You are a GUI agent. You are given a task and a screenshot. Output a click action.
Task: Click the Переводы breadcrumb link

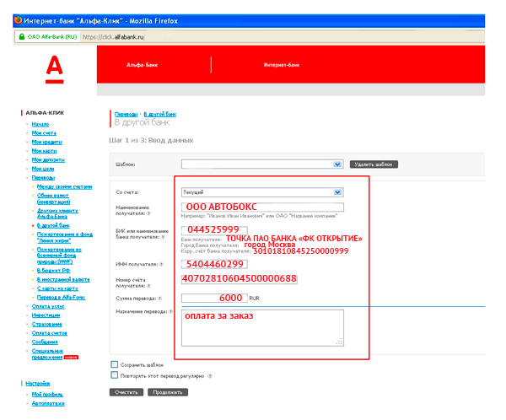pyautogui.click(x=126, y=115)
